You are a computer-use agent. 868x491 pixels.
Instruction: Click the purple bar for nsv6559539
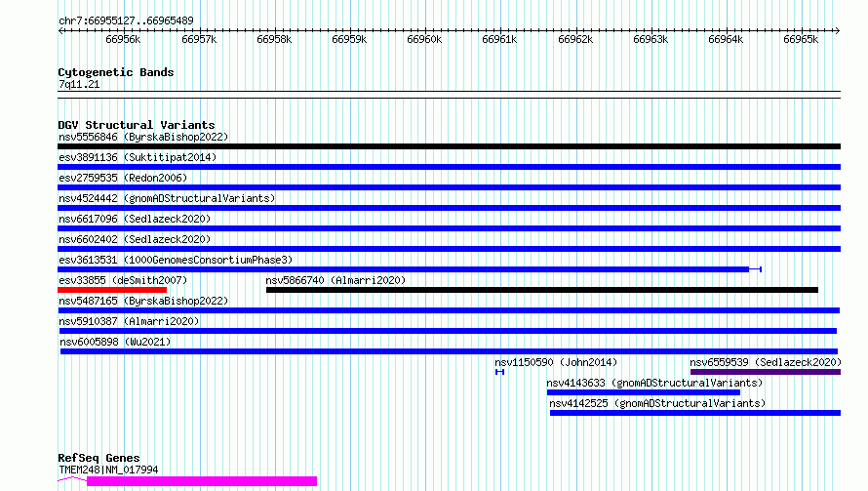click(766, 372)
